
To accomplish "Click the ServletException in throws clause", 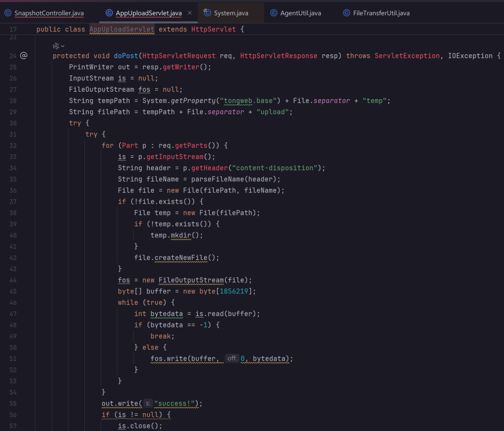I will coord(407,56).
